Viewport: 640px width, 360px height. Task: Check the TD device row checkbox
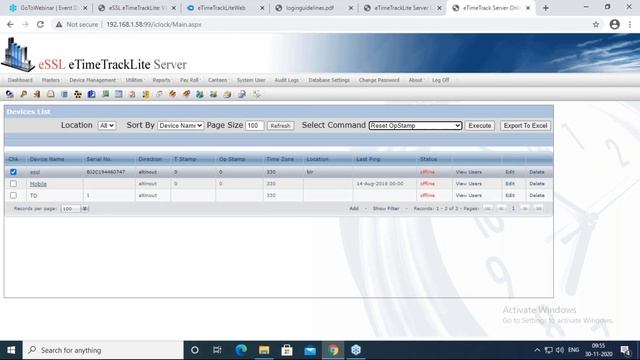click(13, 196)
